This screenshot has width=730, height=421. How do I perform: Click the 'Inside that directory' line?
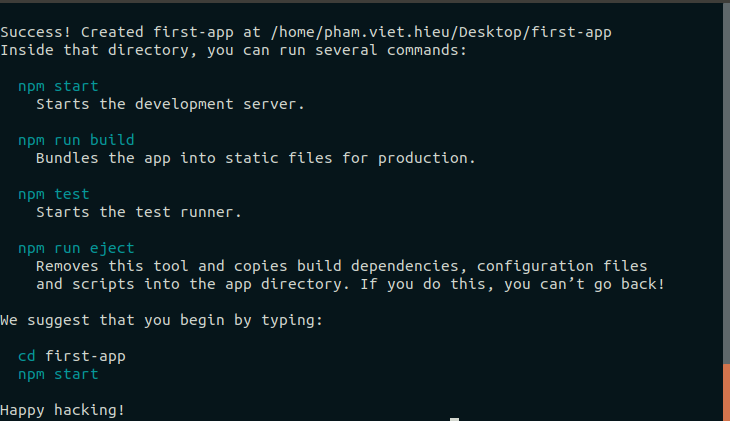(x=233, y=50)
